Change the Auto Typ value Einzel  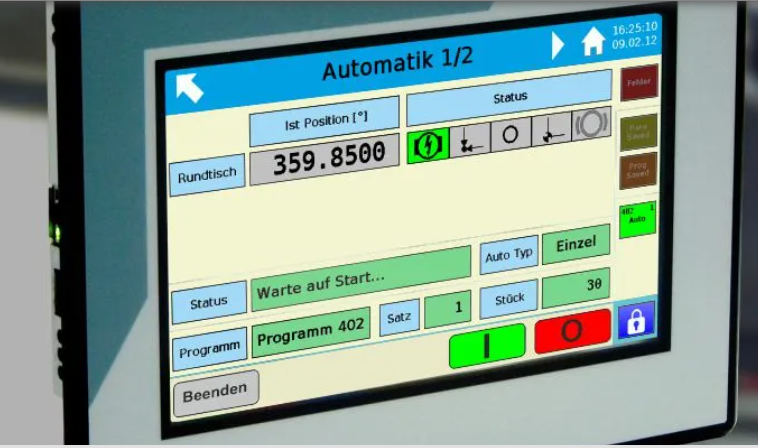[x=576, y=245]
